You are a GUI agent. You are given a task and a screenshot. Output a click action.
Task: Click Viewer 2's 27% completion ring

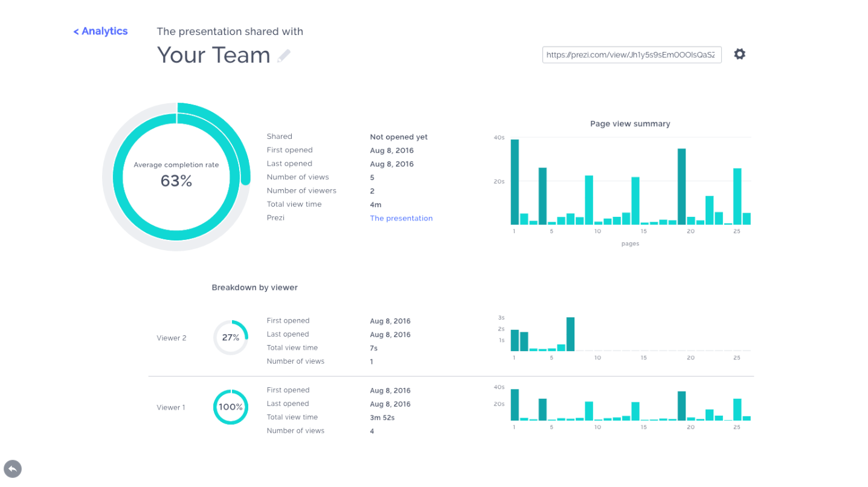point(231,338)
